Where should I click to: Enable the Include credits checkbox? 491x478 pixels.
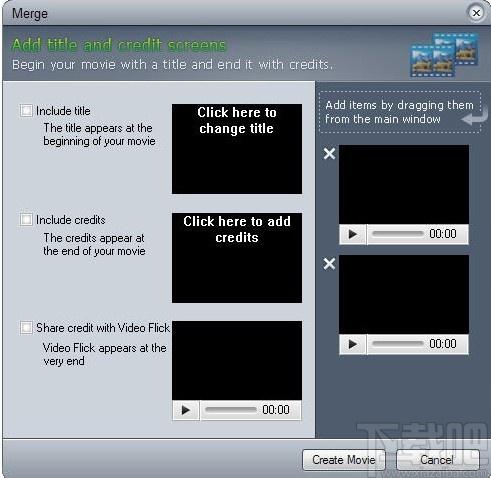point(26,219)
